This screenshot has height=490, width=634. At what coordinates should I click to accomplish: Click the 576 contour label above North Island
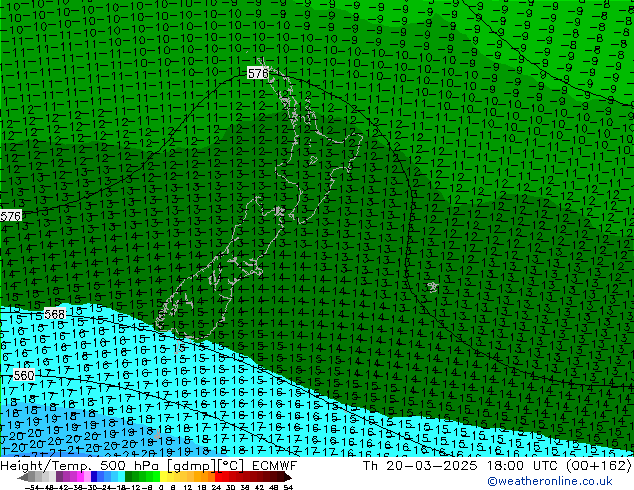258,73
